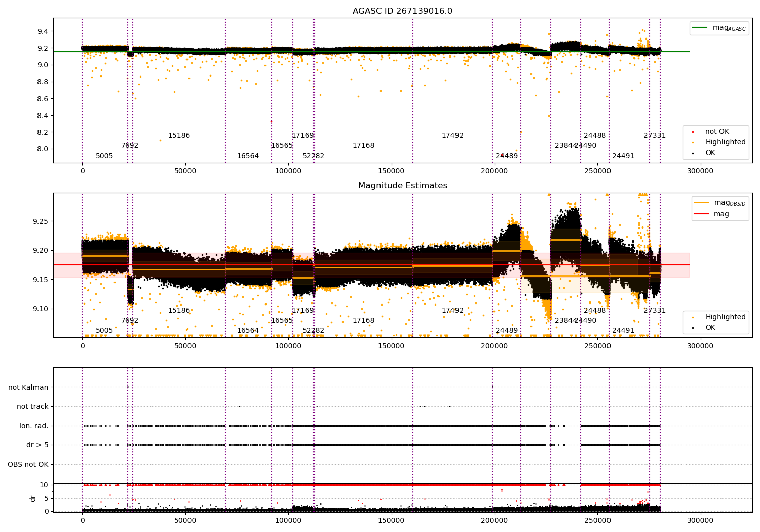Click y-axis tick 10 in the dr panel
Screen dimensions: 760x532
point(44,485)
